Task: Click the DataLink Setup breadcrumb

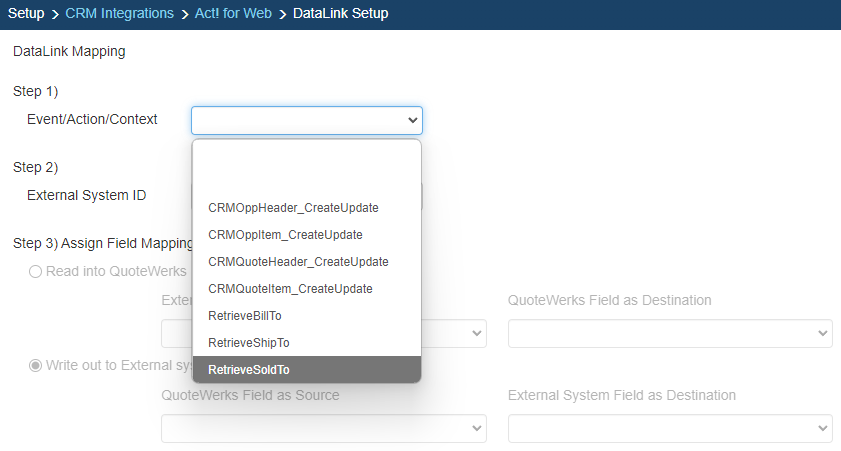Action: [340, 14]
